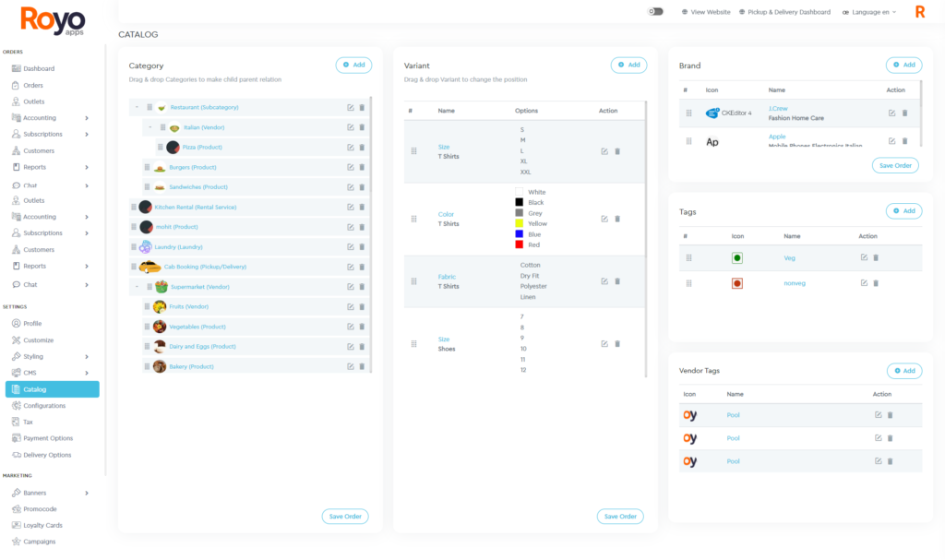This screenshot has width=945, height=560.
Task: Click the Royo apps logo
Action: (53, 21)
